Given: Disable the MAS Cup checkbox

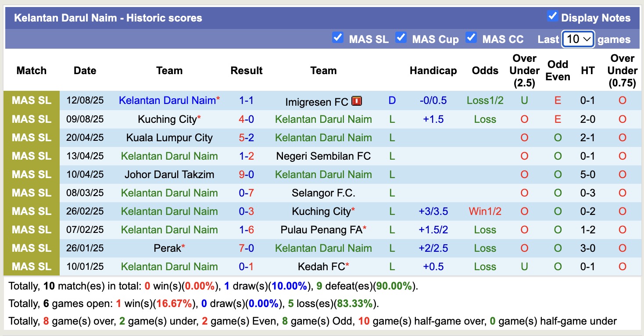Looking at the screenshot, I should coord(401,38).
